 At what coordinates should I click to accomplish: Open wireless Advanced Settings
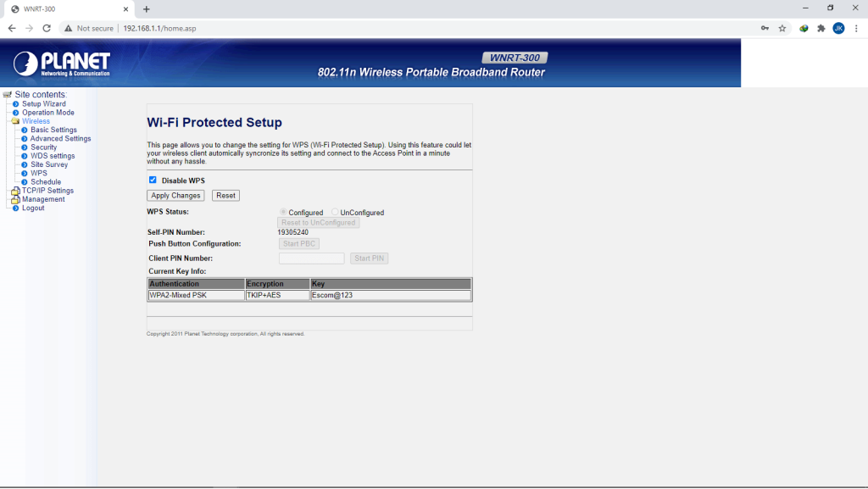61,139
